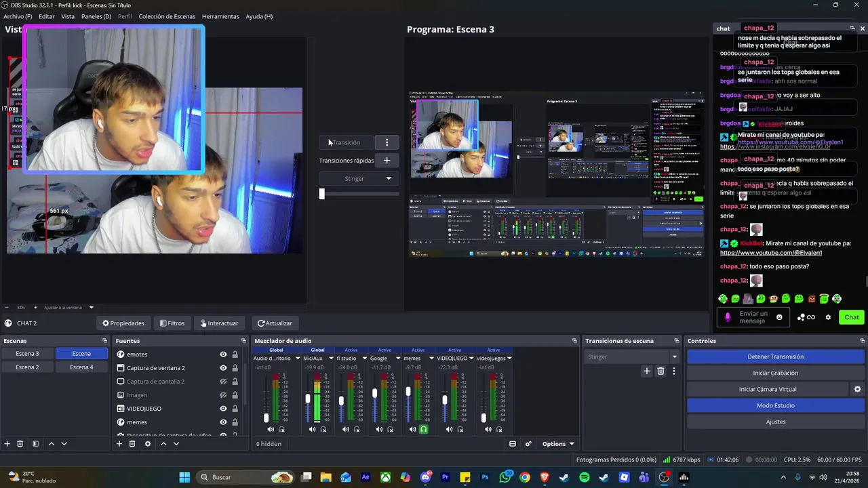The width and height of the screenshot is (868, 488).
Task: Toggle lock on VIDEOJUEGO source
Action: (235, 409)
